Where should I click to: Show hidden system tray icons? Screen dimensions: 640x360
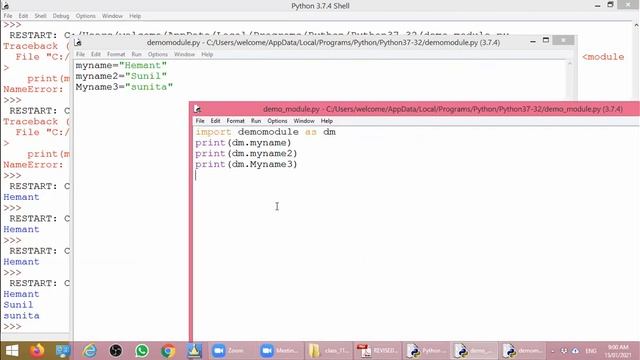(553, 351)
